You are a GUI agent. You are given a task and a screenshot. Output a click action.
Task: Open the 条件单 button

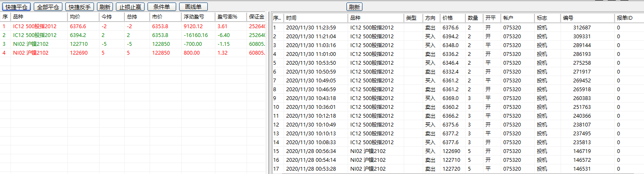162,7
